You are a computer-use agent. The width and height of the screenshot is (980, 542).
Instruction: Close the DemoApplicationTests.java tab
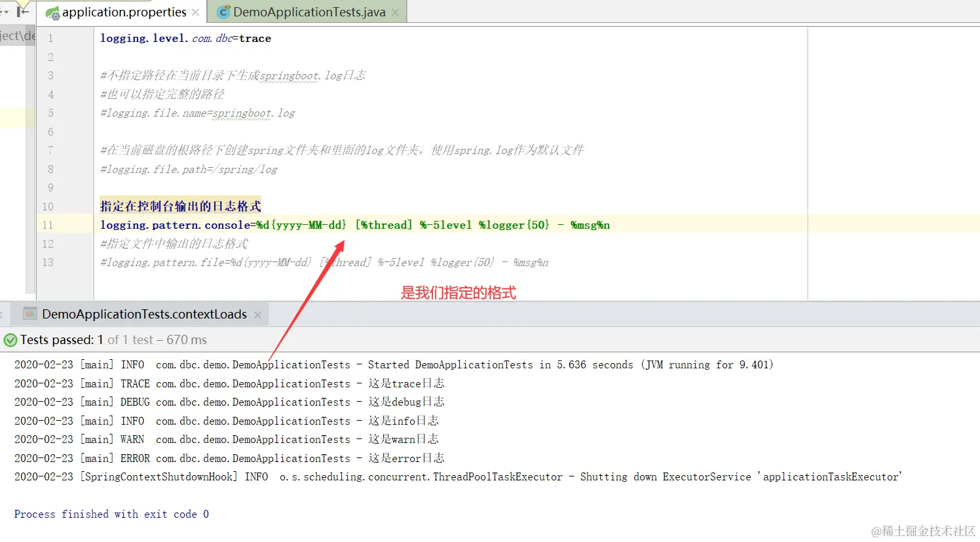pyautogui.click(x=395, y=12)
